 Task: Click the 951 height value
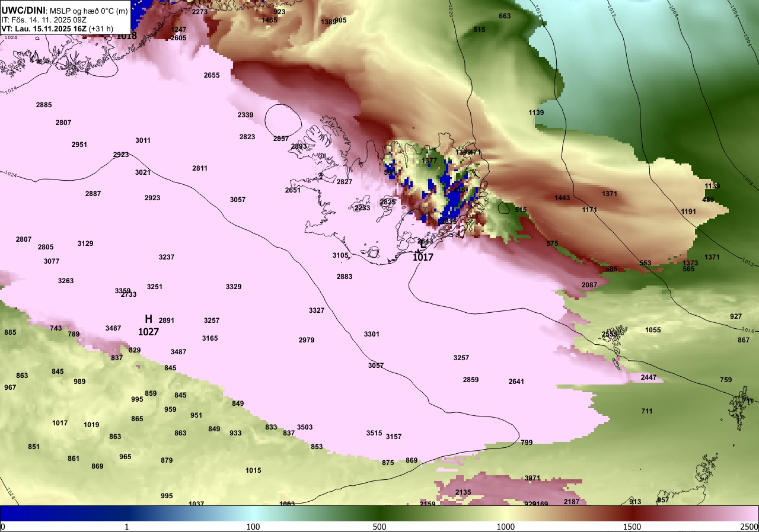[x=196, y=415]
